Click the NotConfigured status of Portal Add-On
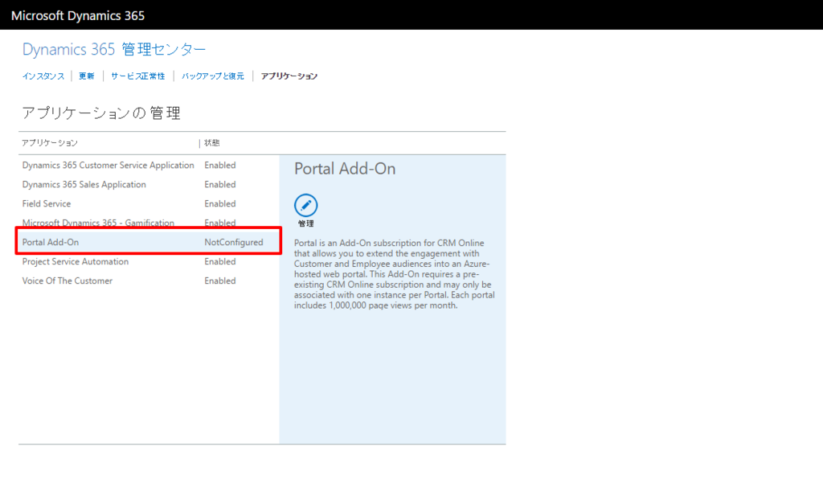823x504 pixels. (234, 242)
